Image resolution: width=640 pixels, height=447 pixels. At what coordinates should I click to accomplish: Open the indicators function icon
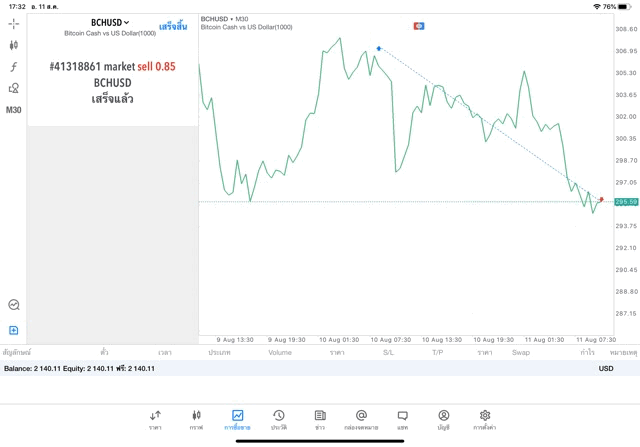tap(14, 67)
